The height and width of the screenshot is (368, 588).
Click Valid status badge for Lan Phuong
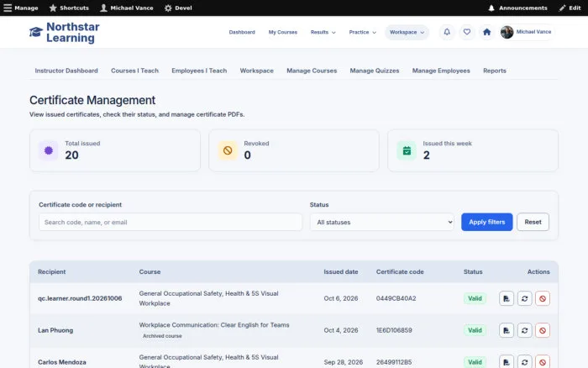click(x=475, y=330)
